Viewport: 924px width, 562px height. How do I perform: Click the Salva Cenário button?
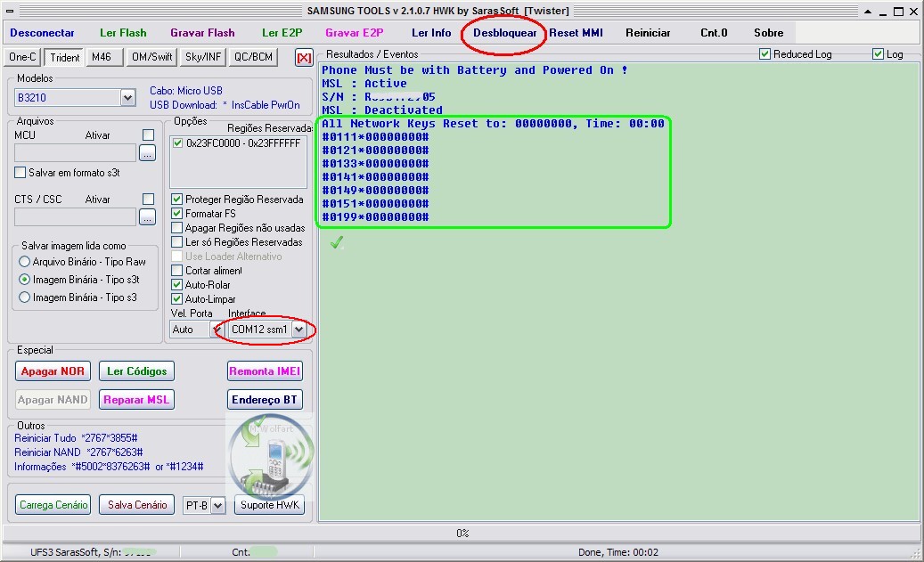136,505
